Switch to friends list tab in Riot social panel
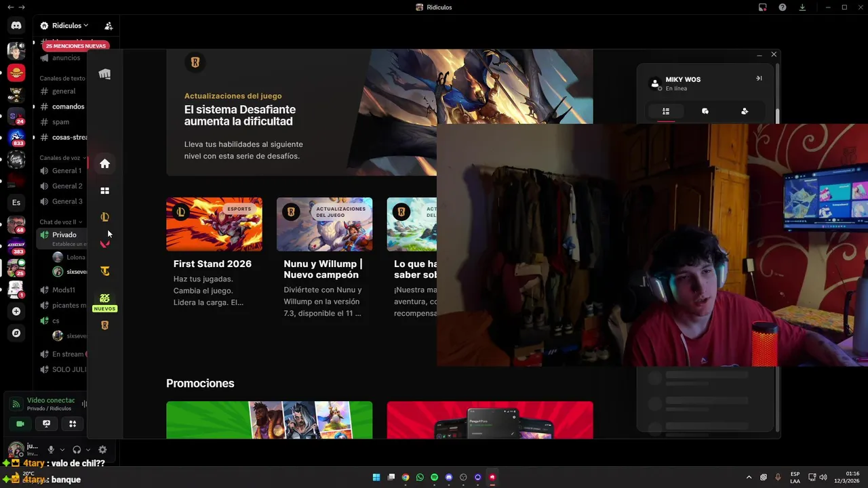Image resolution: width=868 pixels, height=488 pixels. (666, 111)
